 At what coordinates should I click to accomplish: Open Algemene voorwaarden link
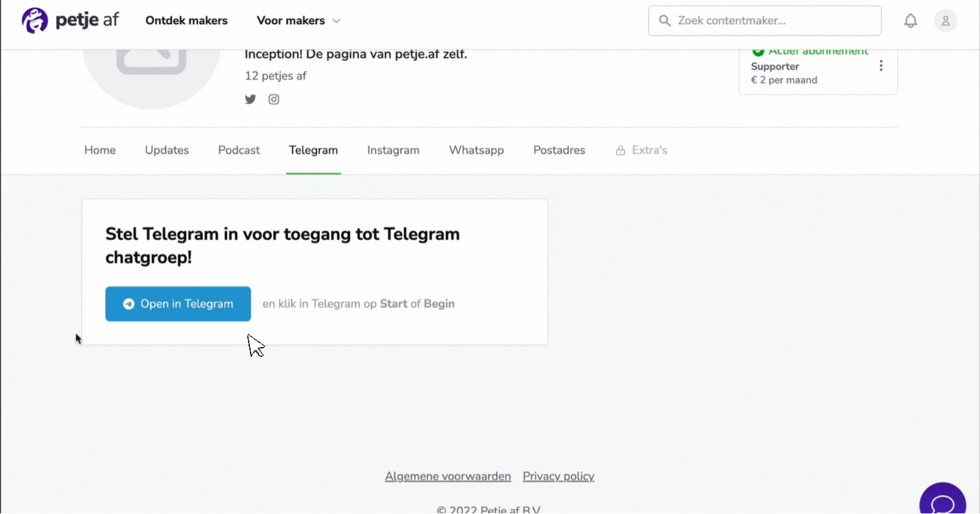pos(448,477)
